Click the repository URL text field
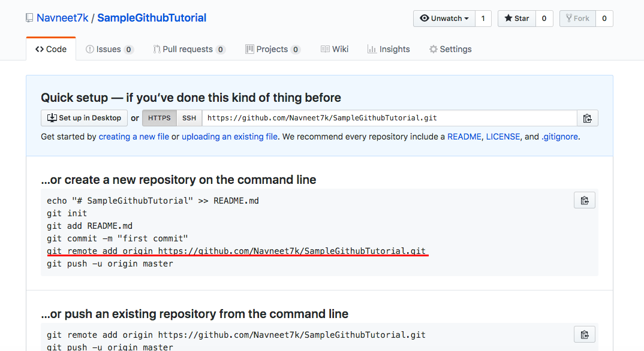 (389, 118)
